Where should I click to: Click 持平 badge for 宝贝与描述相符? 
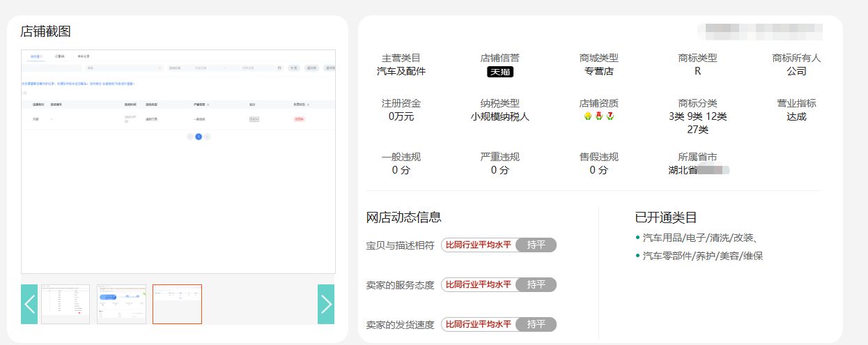coord(536,245)
